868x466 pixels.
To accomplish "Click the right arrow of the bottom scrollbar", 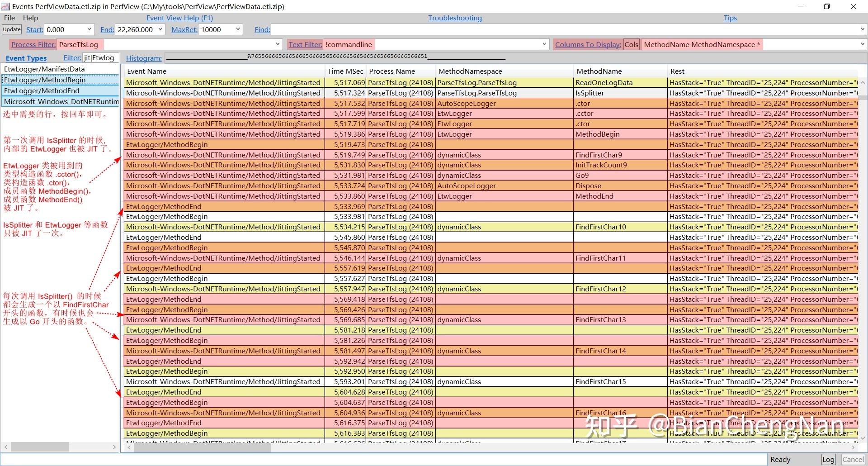I will pos(852,447).
